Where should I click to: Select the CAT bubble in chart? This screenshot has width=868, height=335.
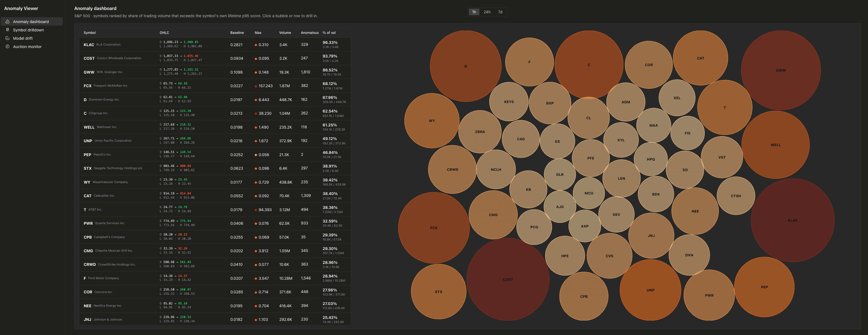click(700, 58)
